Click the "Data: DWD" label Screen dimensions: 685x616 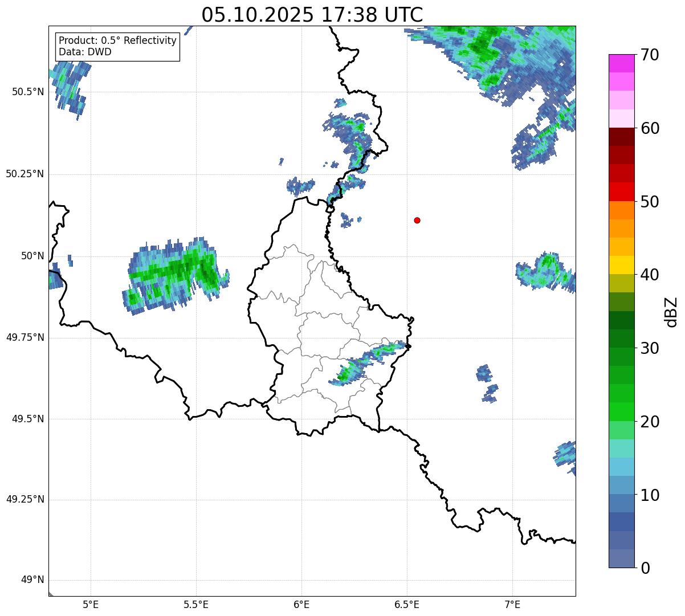coord(85,52)
